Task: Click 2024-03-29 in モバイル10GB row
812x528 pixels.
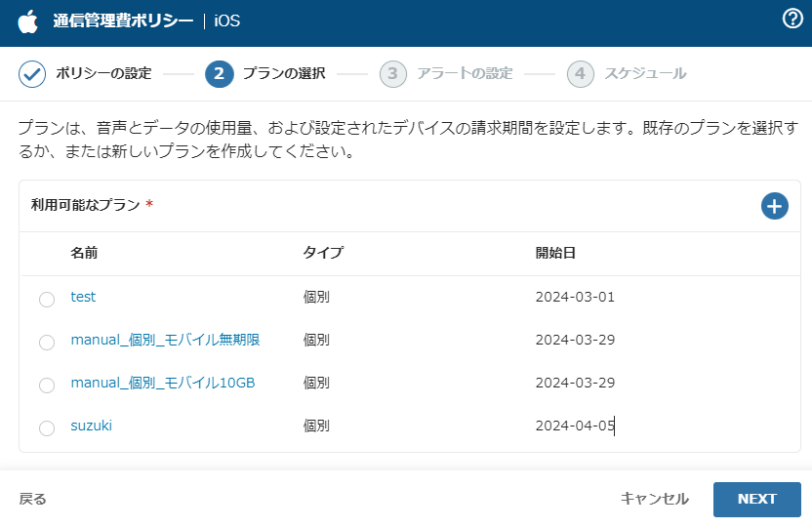Action: pos(575,383)
